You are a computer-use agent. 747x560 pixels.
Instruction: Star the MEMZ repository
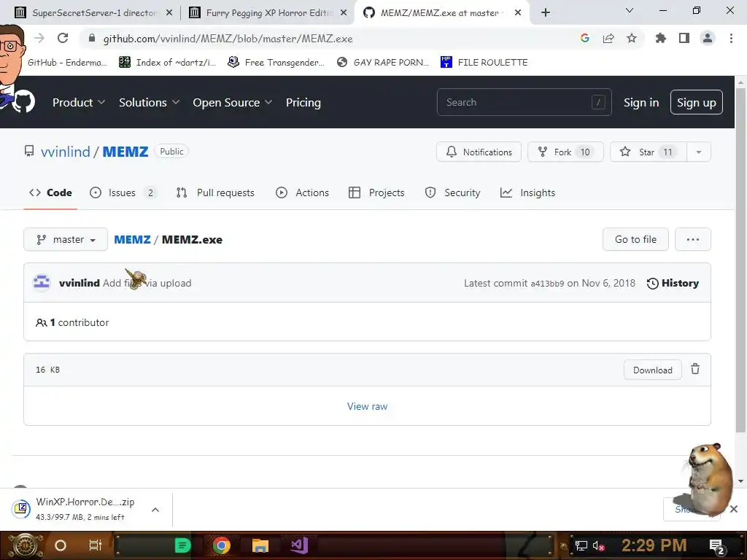(x=649, y=152)
